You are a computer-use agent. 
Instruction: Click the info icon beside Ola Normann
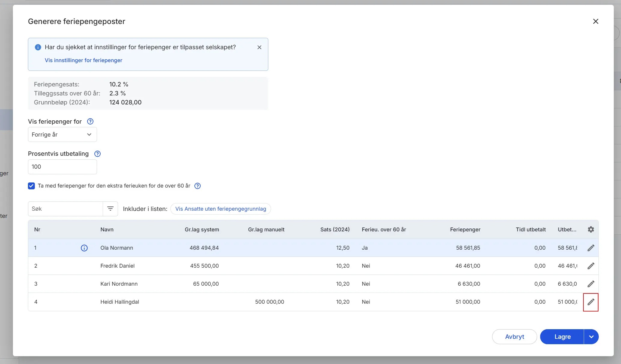coord(84,248)
